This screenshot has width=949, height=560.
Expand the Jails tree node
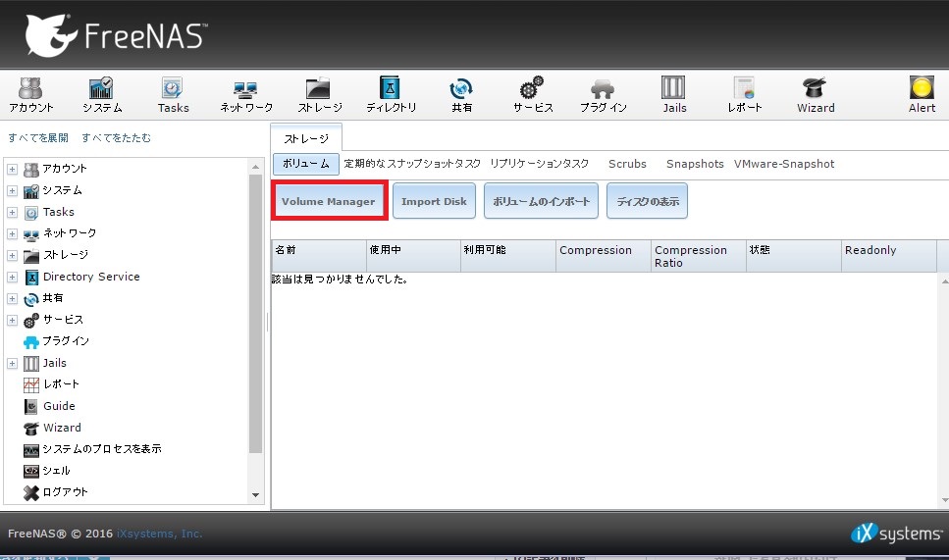(12, 364)
